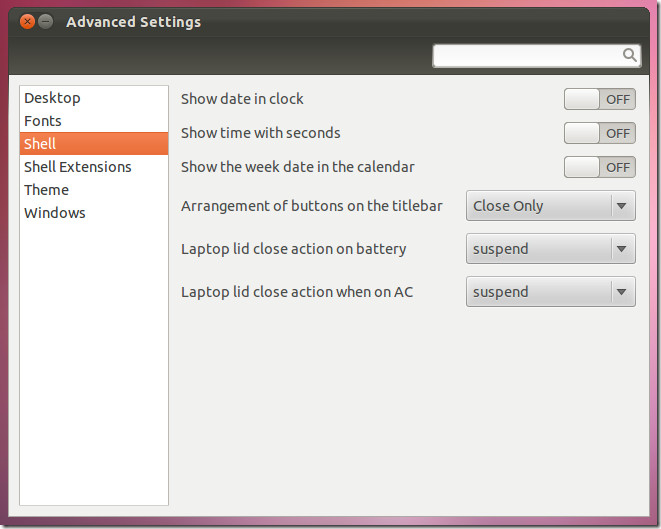Click arrow beside battery suspend option
This screenshot has width=661, height=529.
click(x=621, y=249)
